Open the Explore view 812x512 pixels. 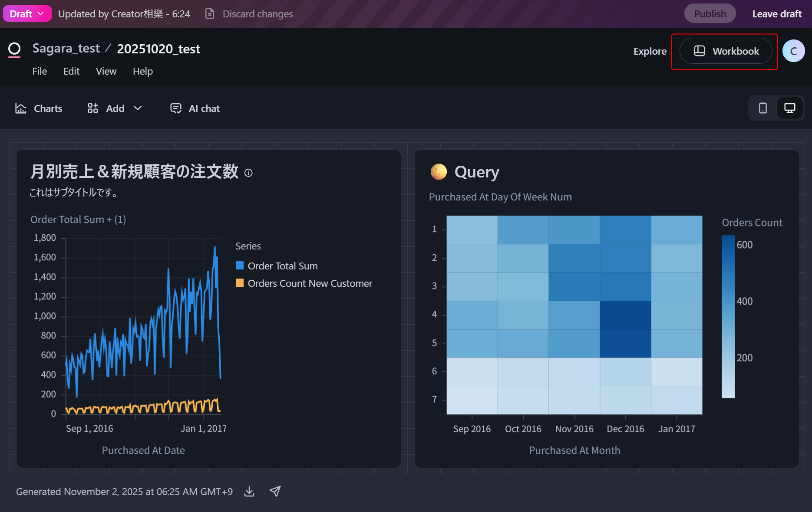650,51
